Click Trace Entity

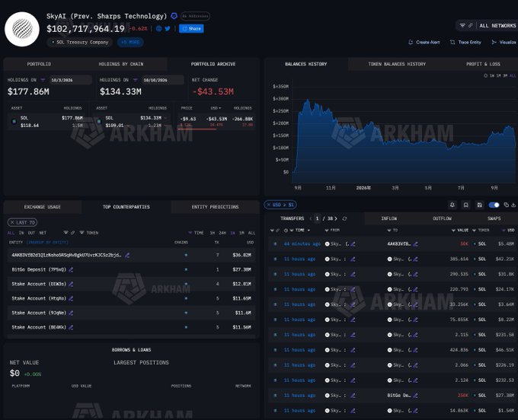(465, 43)
